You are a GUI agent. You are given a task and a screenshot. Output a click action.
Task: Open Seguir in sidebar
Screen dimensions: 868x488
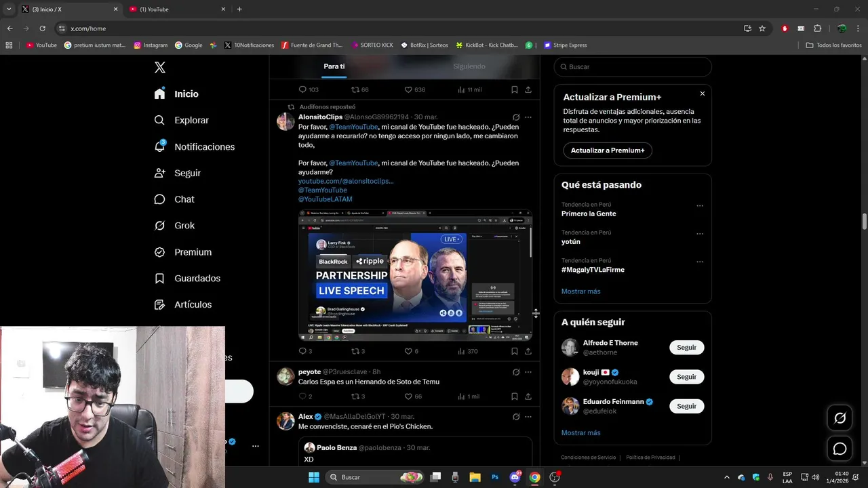coord(177,173)
